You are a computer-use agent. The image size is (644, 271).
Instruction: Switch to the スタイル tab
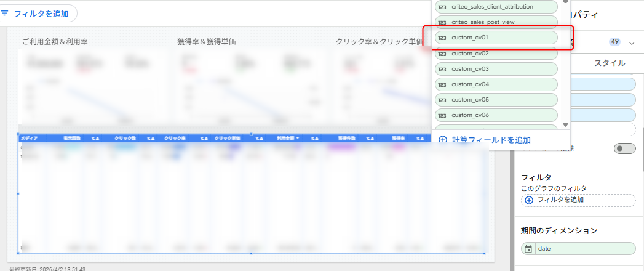pos(609,63)
